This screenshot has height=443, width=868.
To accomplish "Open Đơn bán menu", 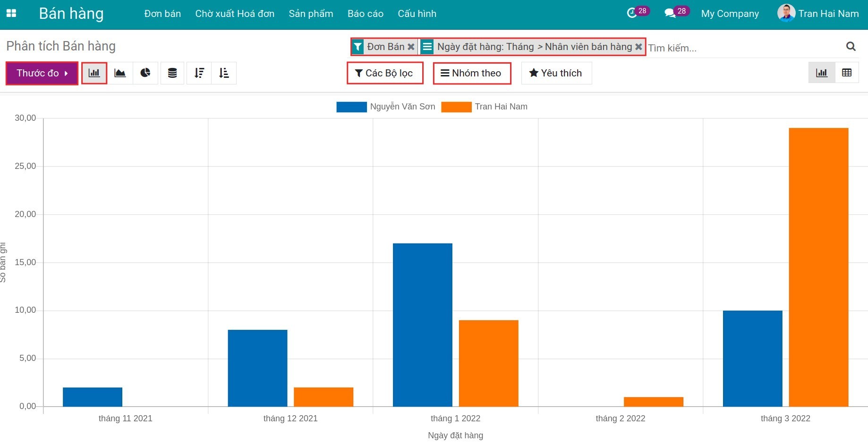I will (162, 14).
